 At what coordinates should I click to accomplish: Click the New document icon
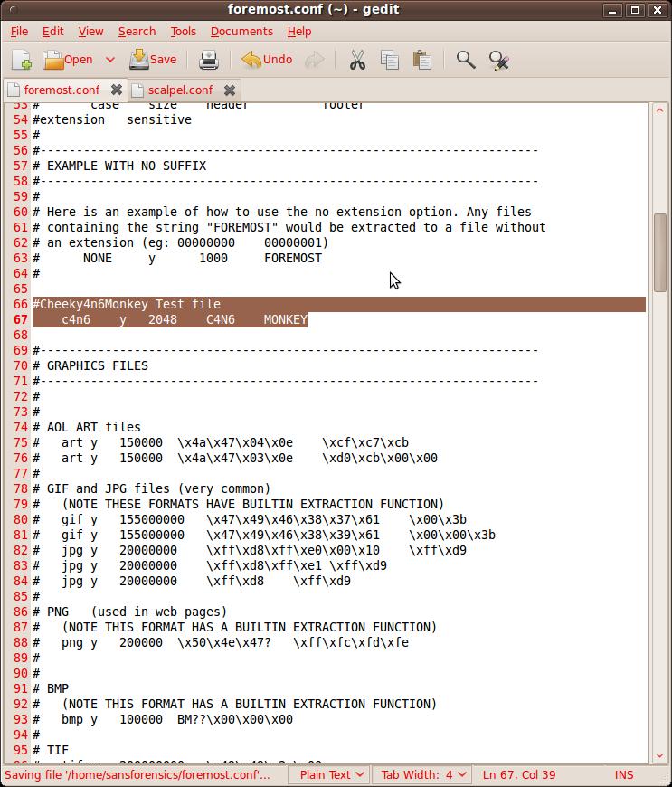pos(22,60)
